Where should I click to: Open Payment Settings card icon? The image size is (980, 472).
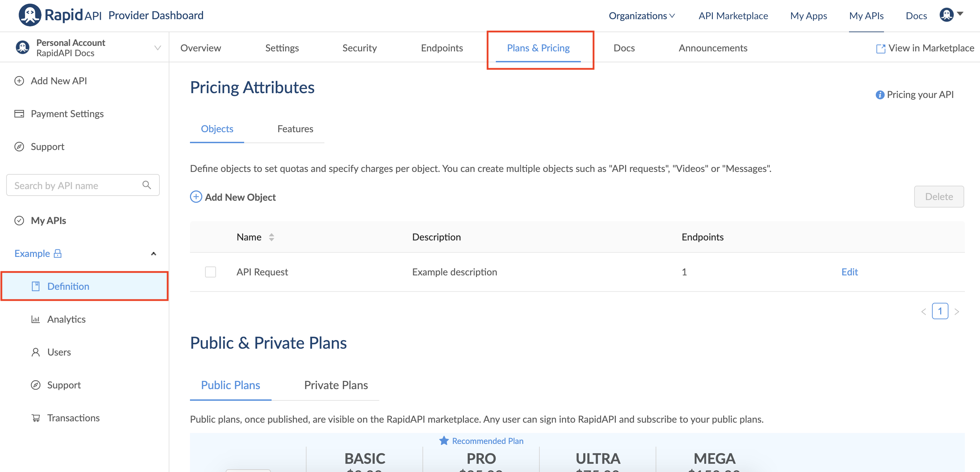(19, 114)
